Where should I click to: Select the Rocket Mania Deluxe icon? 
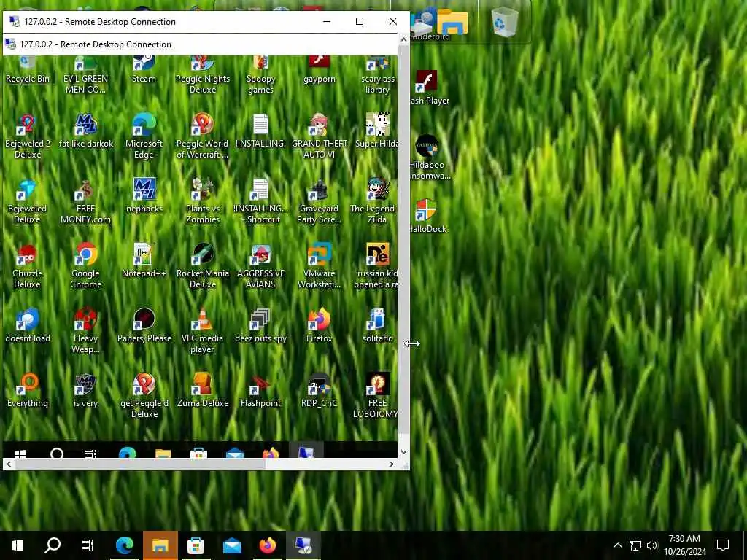pyautogui.click(x=203, y=267)
